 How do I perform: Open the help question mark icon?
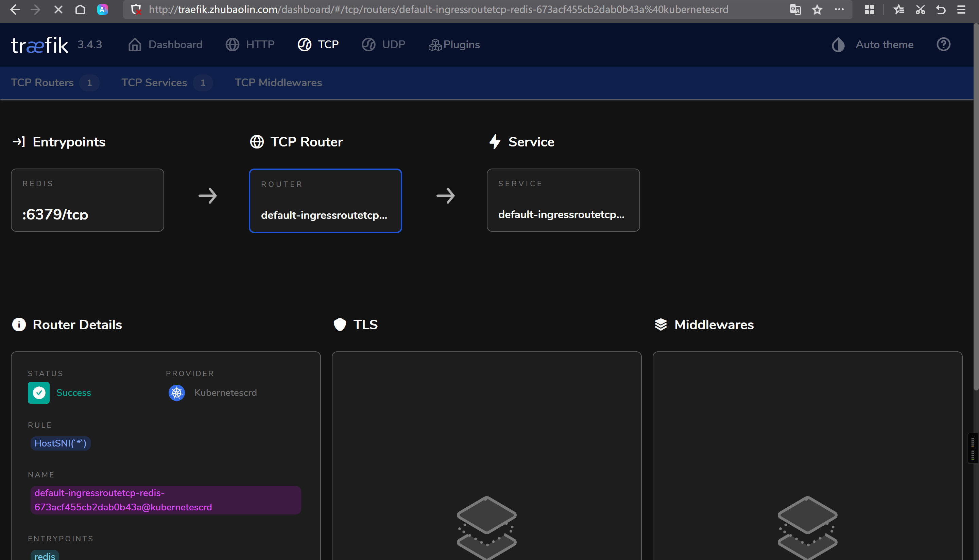point(943,45)
